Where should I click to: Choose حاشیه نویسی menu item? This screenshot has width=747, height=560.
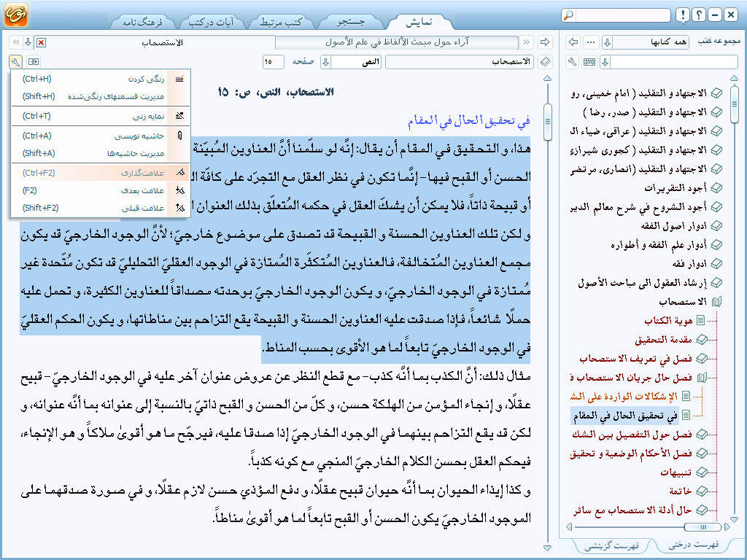point(101,136)
